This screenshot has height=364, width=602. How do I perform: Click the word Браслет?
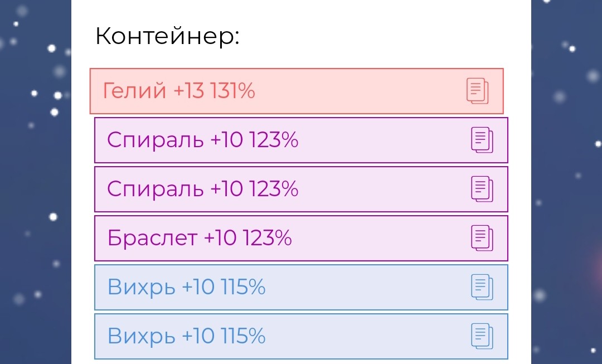pyautogui.click(x=152, y=238)
